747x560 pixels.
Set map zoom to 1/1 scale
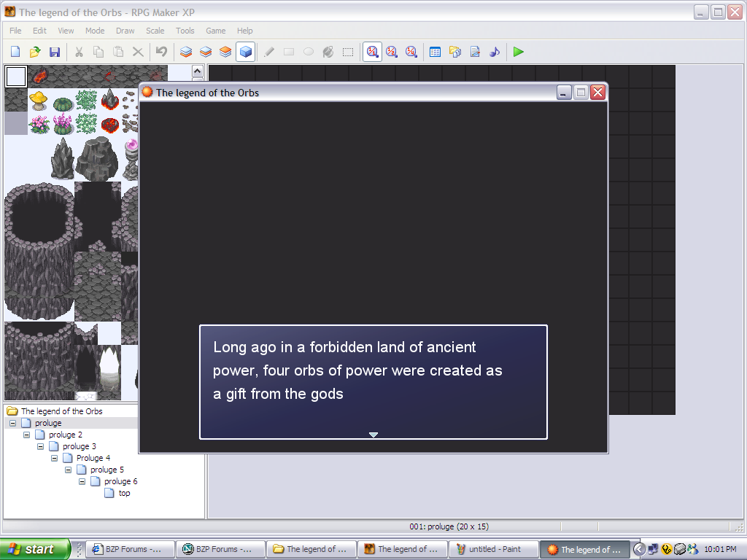point(372,52)
